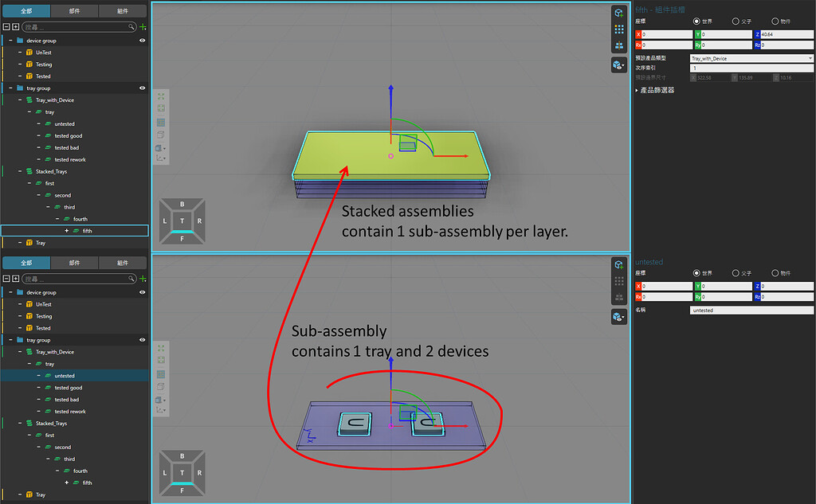Click the collapse-all minus button above the tree
Screen dimensions: 816x504
pyautogui.click(x=7, y=26)
